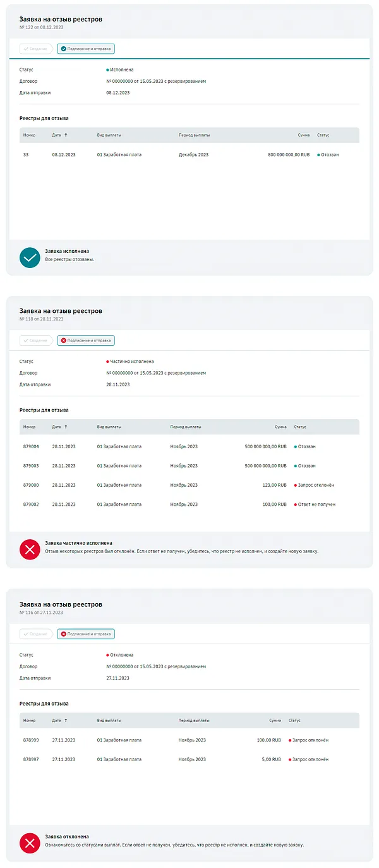Image resolution: width=379 pixels, height=868 pixels.
Task: Sort by Дата arrow in request № 122 table
Action: [x=66, y=135]
